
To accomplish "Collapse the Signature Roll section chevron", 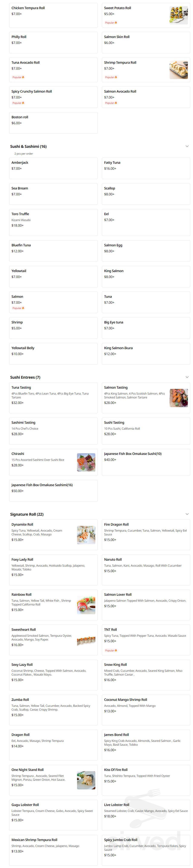I will coord(187,514).
